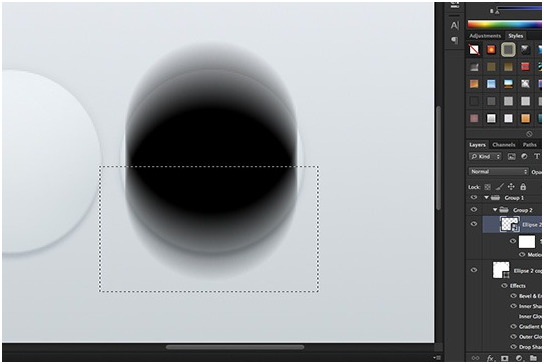This screenshot has height=364, width=544.
Task: Filter layers by pixel layers icon
Action: tap(511, 156)
